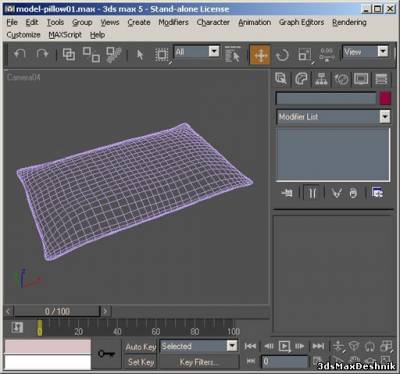The height and width of the screenshot is (374, 400).
Task: Activate the Select and Rotate tool
Action: tap(282, 55)
